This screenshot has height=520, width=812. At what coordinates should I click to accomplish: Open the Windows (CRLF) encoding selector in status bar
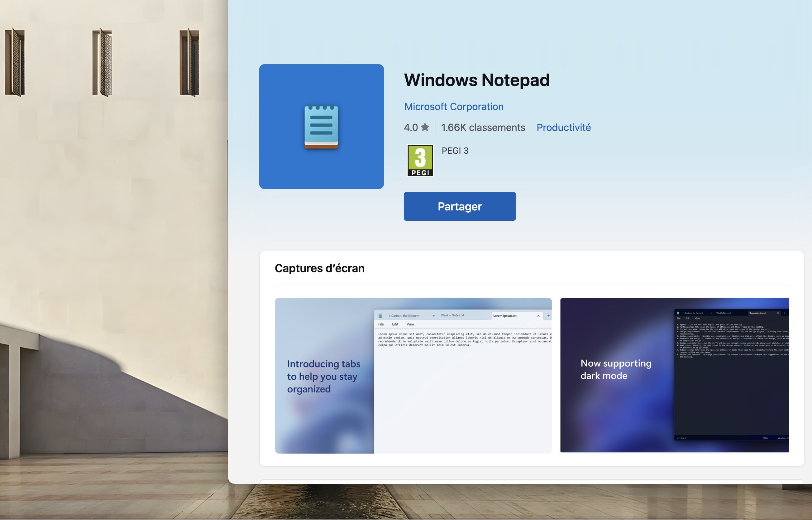pos(785,438)
